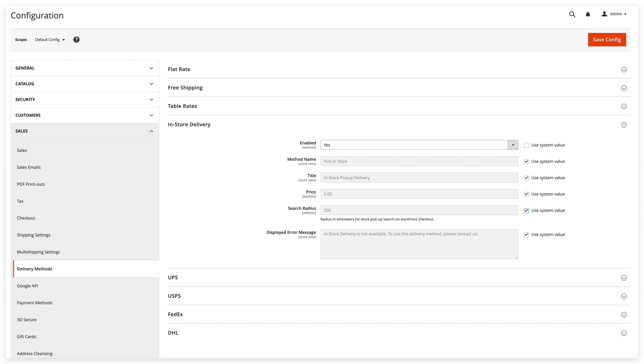This screenshot has width=644, height=364.
Task: Expand the USPS section arrow icon
Action: click(624, 296)
